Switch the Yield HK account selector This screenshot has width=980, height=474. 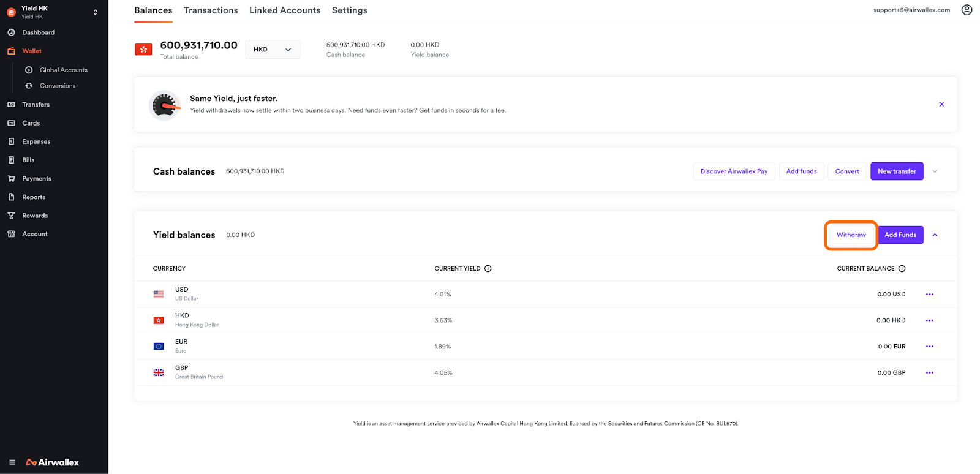pyautogui.click(x=95, y=12)
